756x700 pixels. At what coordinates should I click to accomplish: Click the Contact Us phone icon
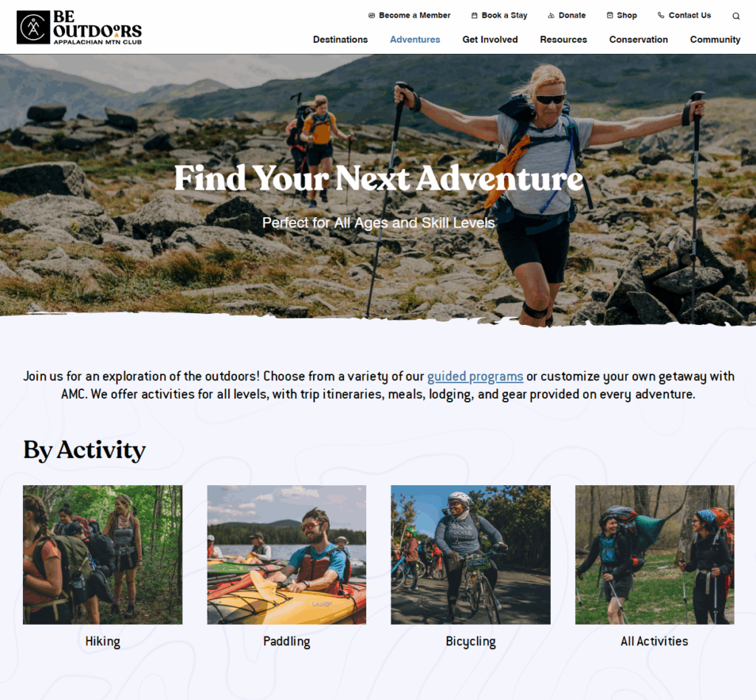click(x=661, y=15)
